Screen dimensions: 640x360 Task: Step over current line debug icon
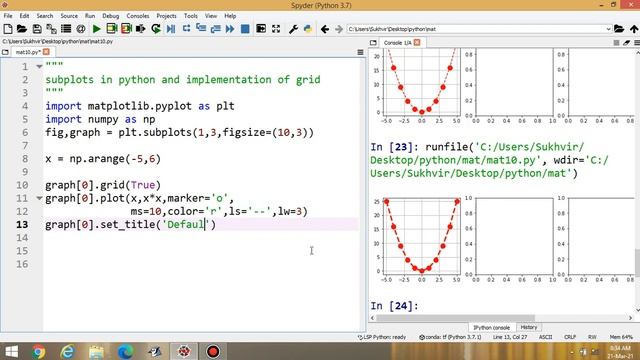186,29
